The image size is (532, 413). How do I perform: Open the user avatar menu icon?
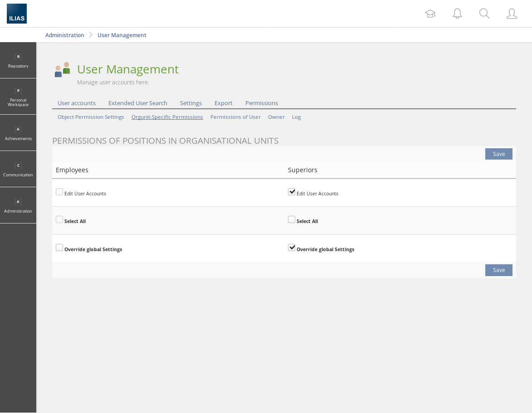coord(512,14)
